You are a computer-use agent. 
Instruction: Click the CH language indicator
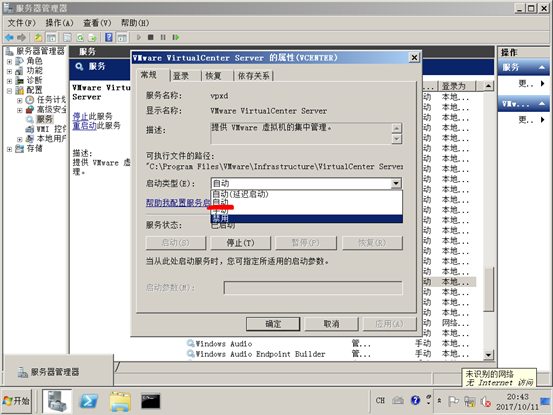pos(380,401)
